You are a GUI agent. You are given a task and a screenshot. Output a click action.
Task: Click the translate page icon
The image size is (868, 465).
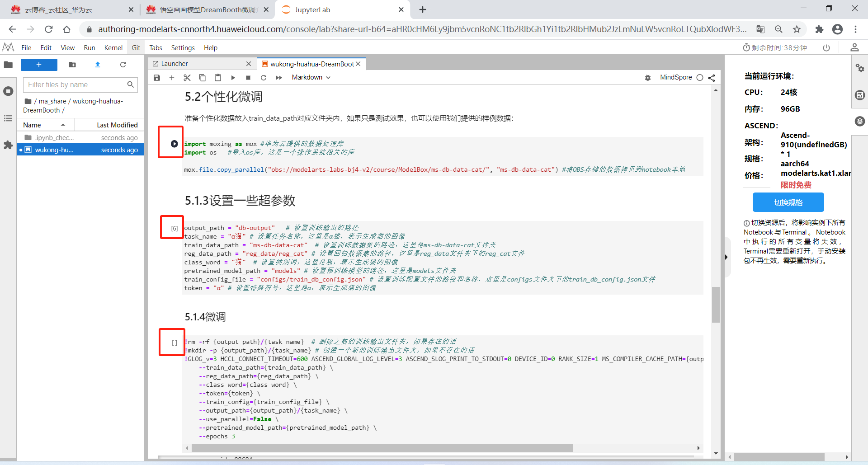(x=760, y=29)
